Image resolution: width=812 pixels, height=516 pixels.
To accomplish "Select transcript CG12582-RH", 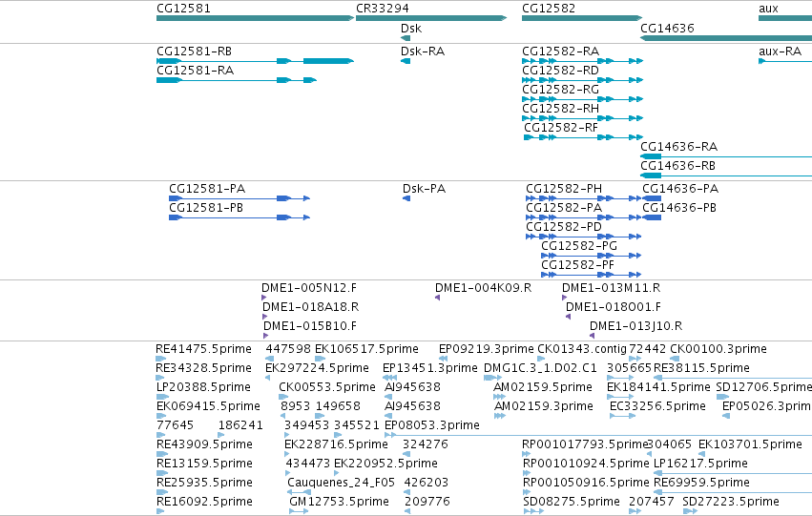I will pos(583,118).
